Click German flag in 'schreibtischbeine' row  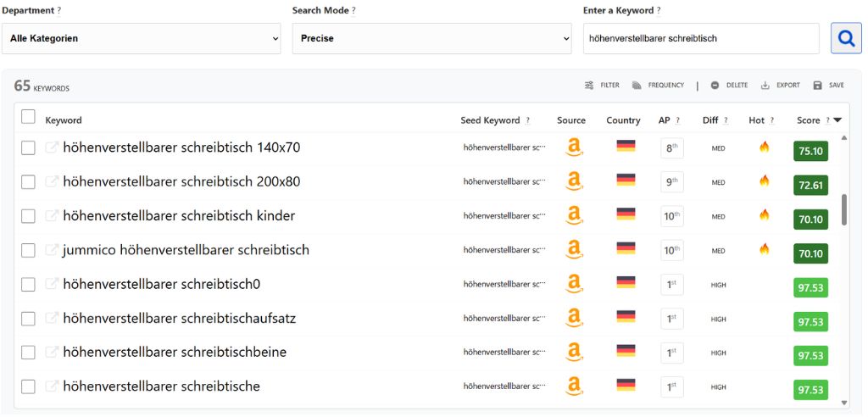pos(626,351)
